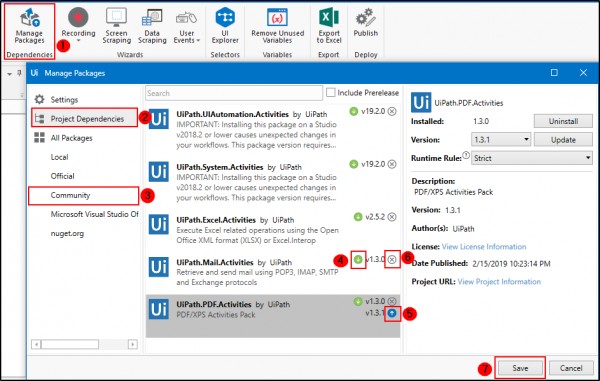Select the UiPath.Excel.Activities package

click(x=272, y=230)
